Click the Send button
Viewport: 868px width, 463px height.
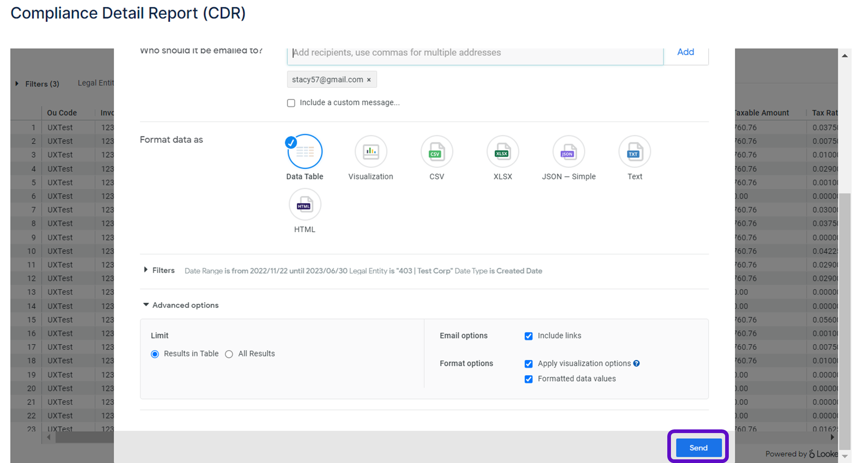pyautogui.click(x=698, y=448)
